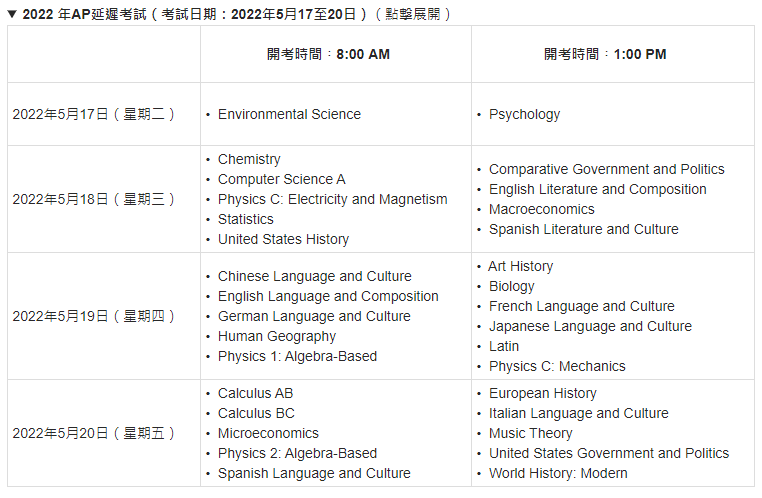Collapse the 2022 AP late-testing section triangle
Screen dimensions: 762x498
pyautogui.click(x=12, y=14)
